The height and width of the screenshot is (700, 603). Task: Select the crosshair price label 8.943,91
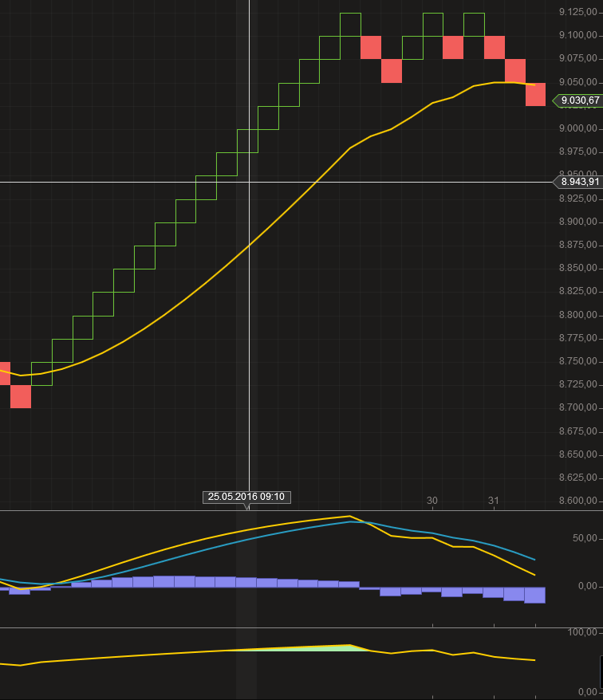click(x=579, y=182)
